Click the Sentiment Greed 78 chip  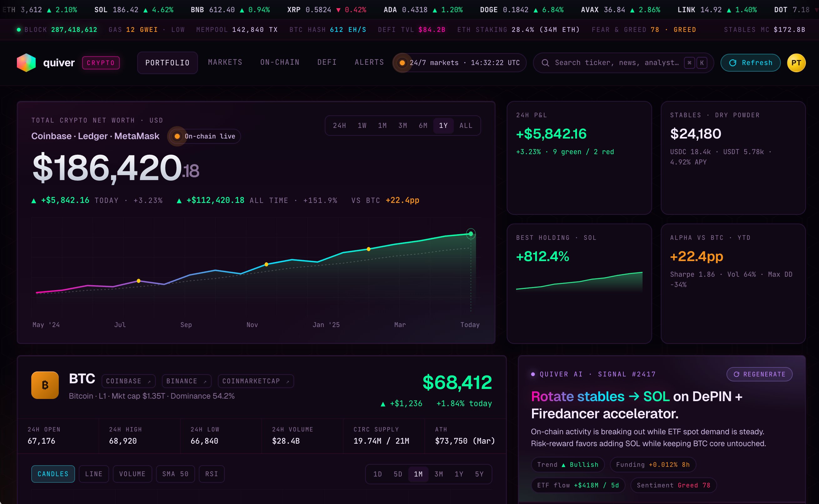(673, 485)
